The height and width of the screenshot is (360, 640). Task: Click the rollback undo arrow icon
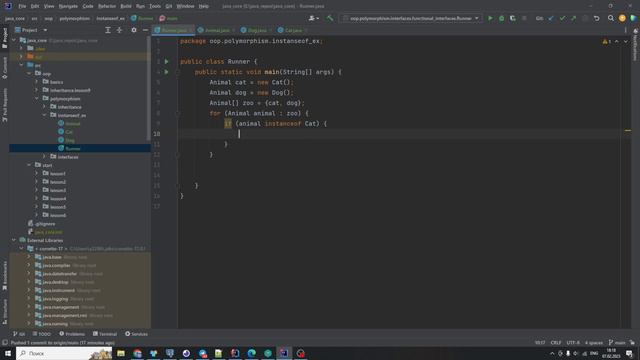click(597, 18)
